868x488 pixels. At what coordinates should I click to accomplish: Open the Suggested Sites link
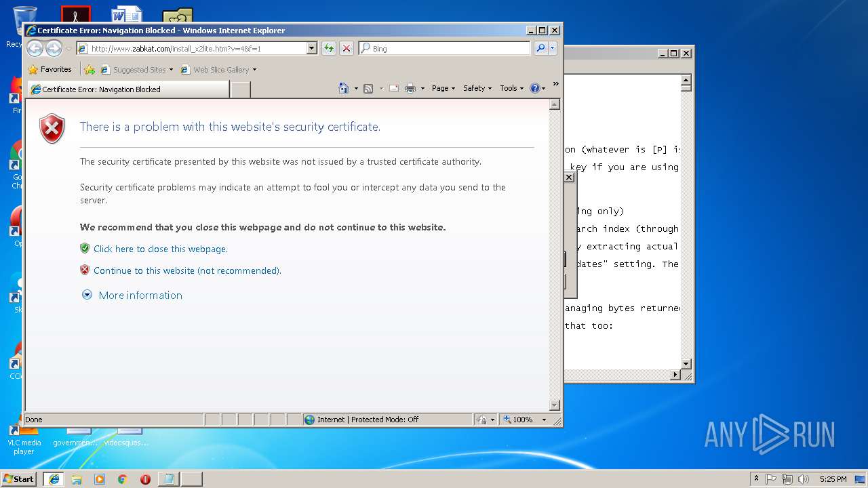[x=137, y=69]
